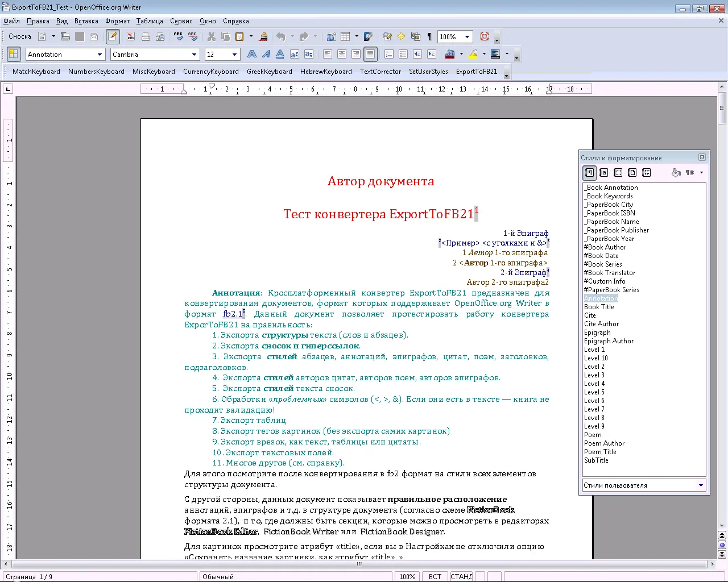The height and width of the screenshot is (582, 728).
Task: Toggle Numbering list on/off
Action: point(389,55)
